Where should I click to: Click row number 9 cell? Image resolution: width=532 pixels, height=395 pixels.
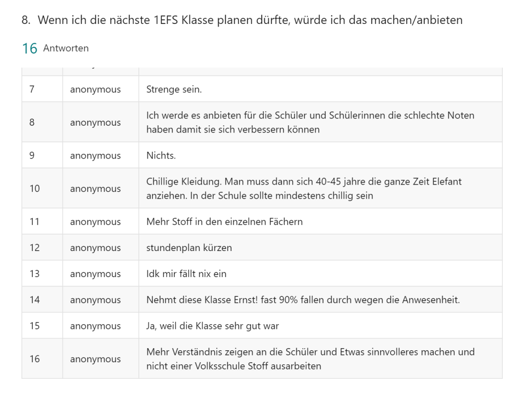32,155
